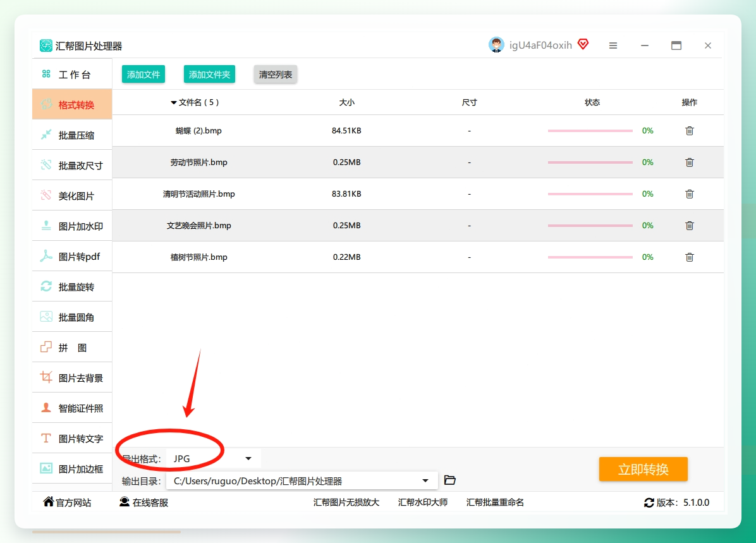Click the 植树节照片.bmp progress bar
This screenshot has width=756, height=543.
(x=590, y=257)
